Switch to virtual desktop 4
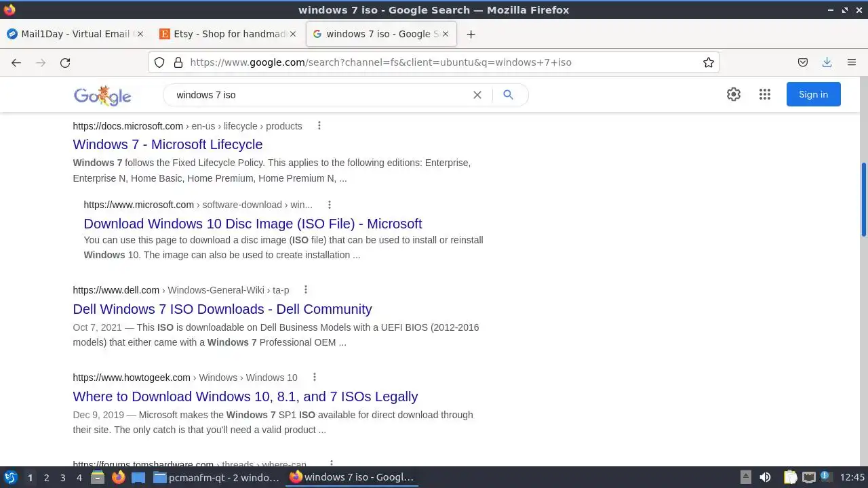The height and width of the screenshot is (488, 868). (79, 478)
